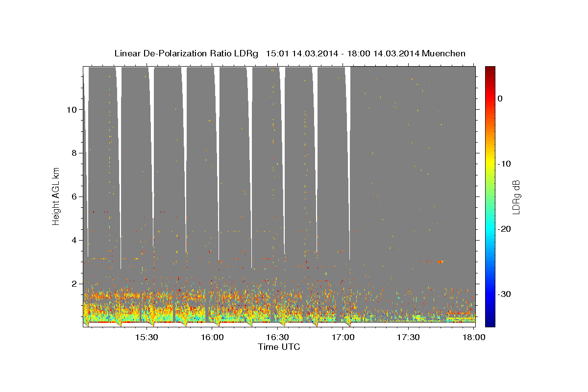Viewport: 588px width, 392px height.
Task: Click the 'LDRg dB' colorbar label
Action: point(515,197)
